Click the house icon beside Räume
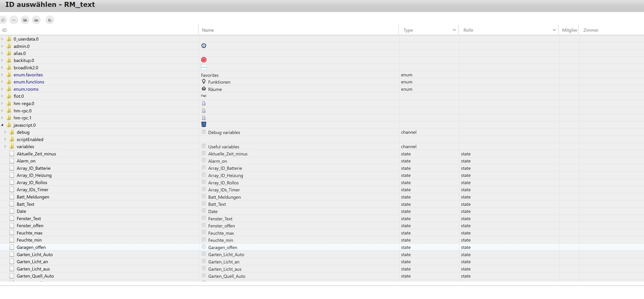Viewport: 644px width, 299px height. [204, 89]
